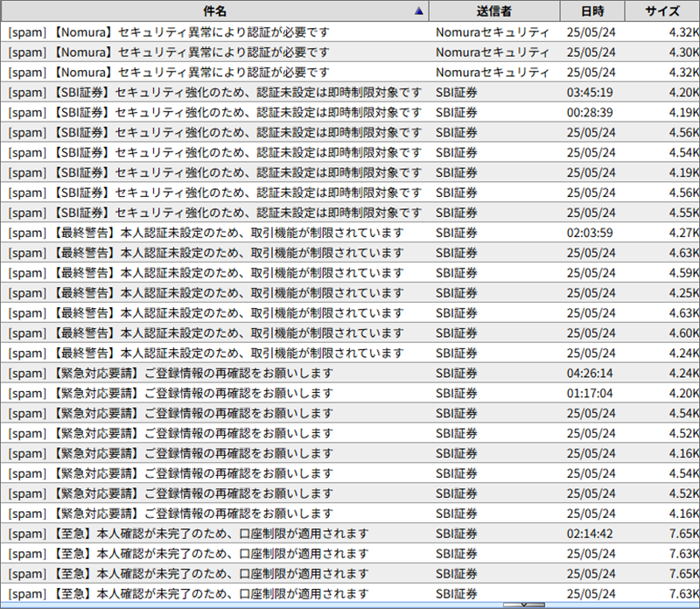Select the 4.55K size cell
This screenshot has width=700, height=609.
tap(684, 213)
